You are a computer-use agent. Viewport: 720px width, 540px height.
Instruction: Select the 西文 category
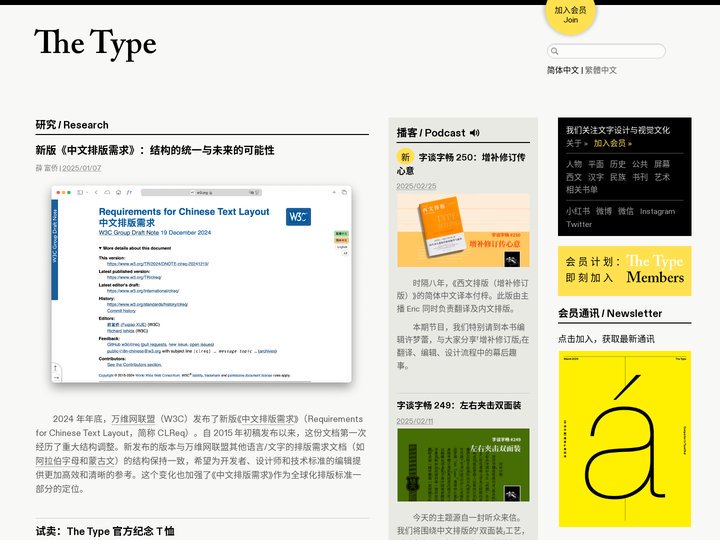click(x=574, y=177)
